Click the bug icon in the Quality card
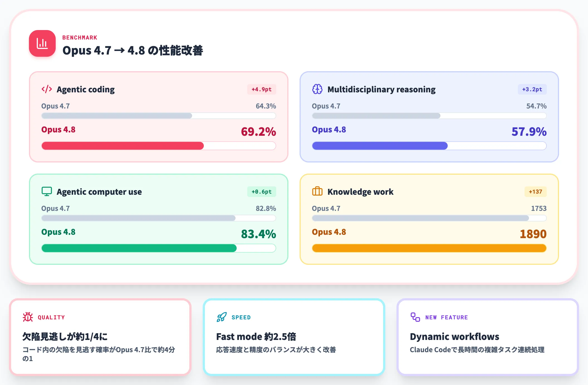Image resolution: width=588 pixels, height=385 pixels. 28,317
